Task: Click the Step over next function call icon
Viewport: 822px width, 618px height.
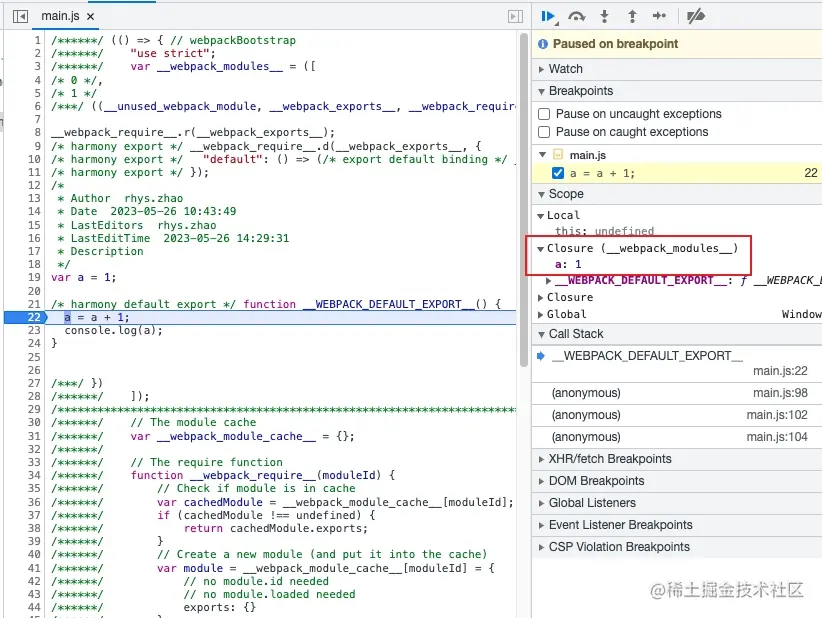Action: 578,15
